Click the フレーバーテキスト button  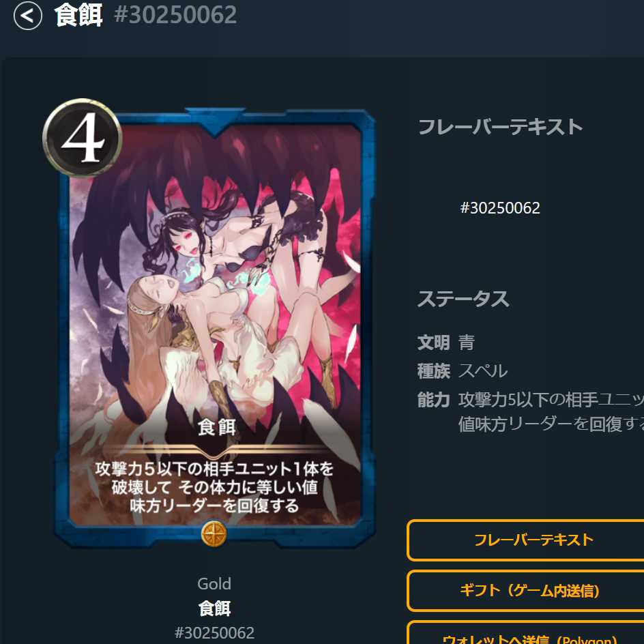525,540
